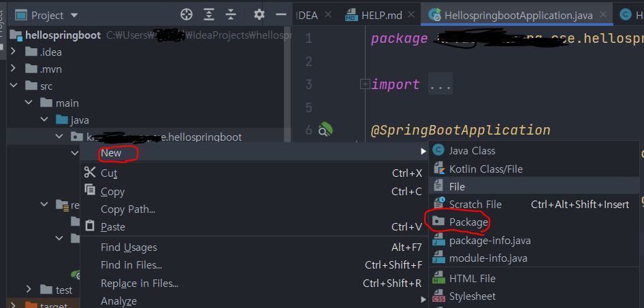Open the New submenu in context menu

click(x=255, y=152)
